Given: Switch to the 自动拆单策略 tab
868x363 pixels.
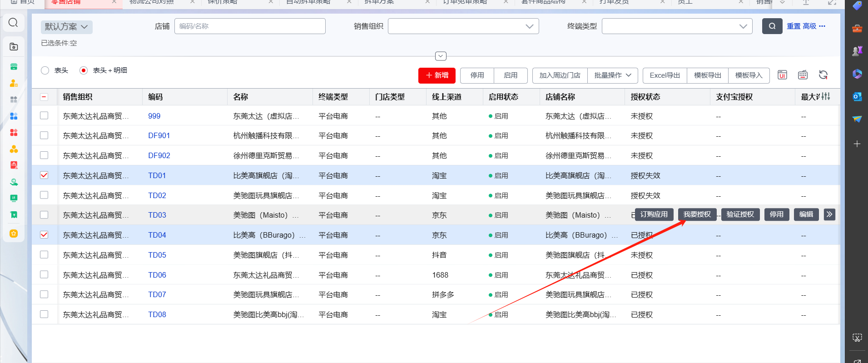Looking at the screenshot, I should [308, 2].
